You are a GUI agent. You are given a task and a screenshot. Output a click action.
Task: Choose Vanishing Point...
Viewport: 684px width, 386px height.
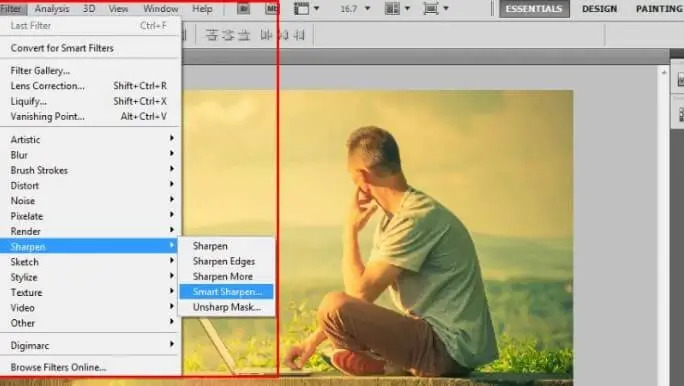[90, 116]
